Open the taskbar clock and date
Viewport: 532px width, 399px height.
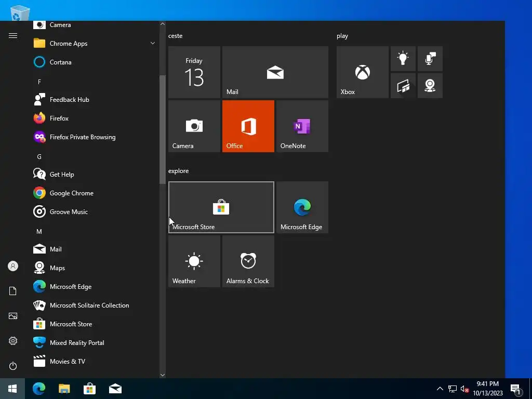point(488,389)
